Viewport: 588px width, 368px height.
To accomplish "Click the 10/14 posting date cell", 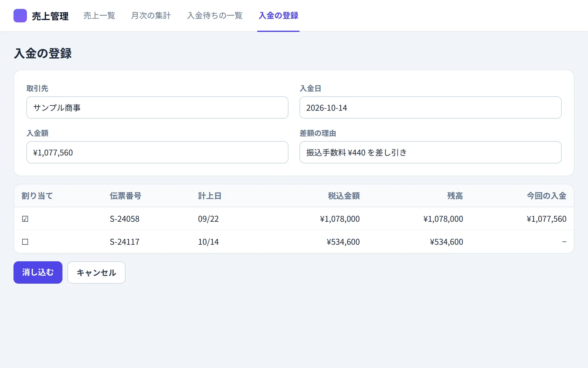I will coord(208,242).
